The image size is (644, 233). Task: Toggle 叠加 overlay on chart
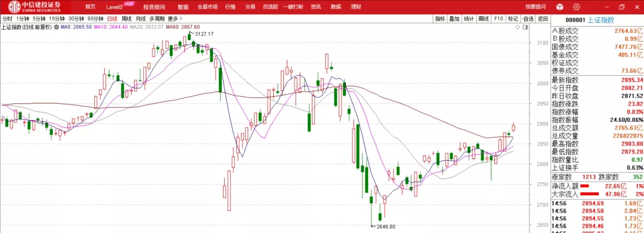point(454,19)
